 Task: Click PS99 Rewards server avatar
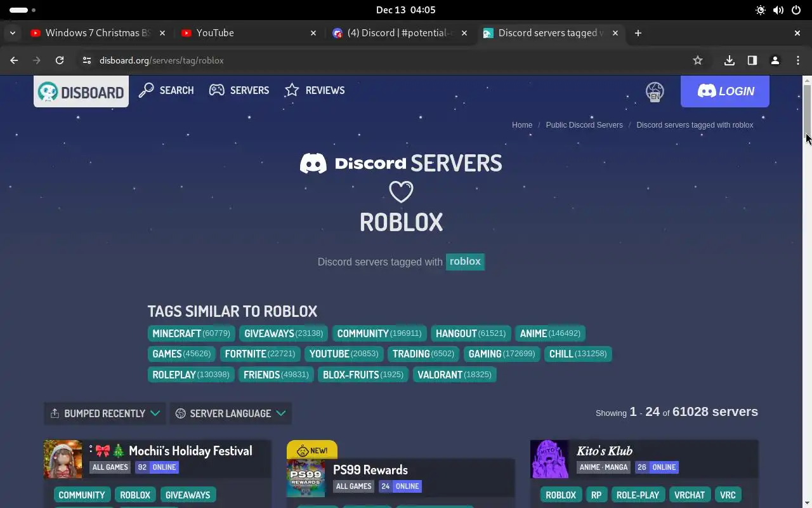306,478
